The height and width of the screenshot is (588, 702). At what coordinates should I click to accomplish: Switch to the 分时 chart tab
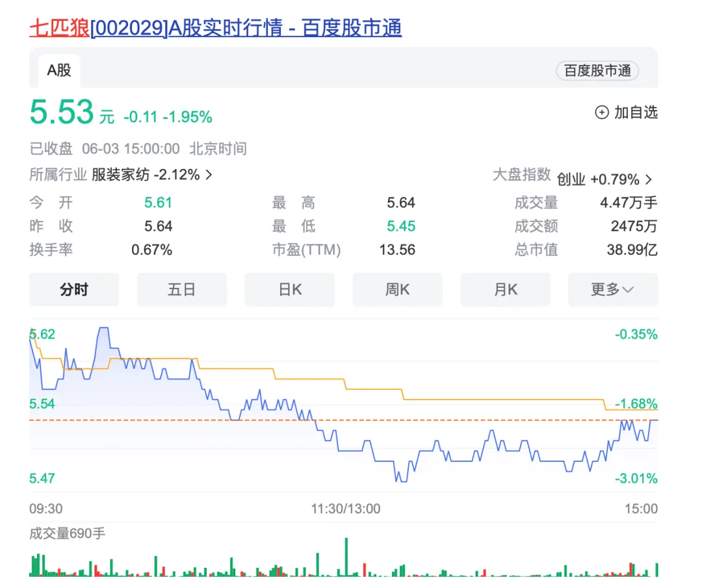click(74, 290)
